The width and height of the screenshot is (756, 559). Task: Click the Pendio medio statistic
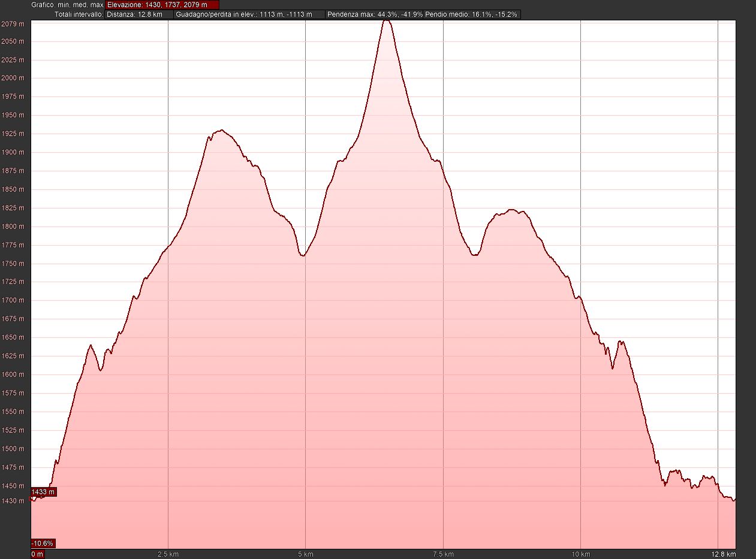click(x=472, y=14)
